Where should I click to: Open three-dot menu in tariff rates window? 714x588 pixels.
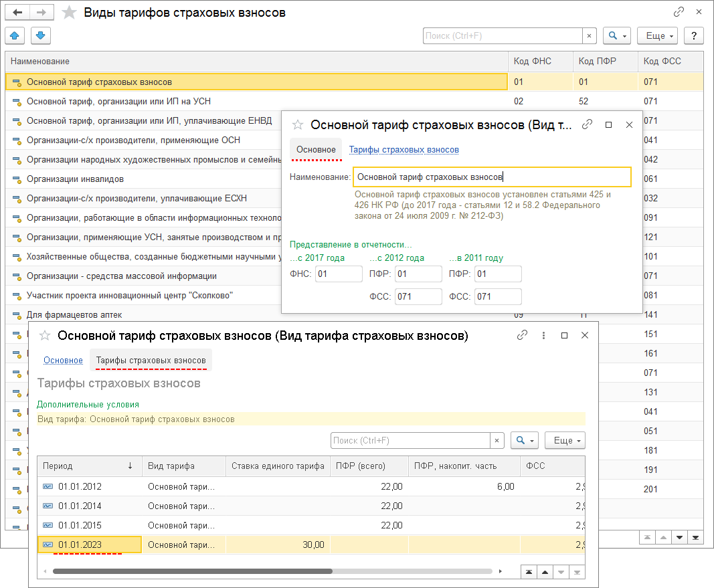click(543, 336)
